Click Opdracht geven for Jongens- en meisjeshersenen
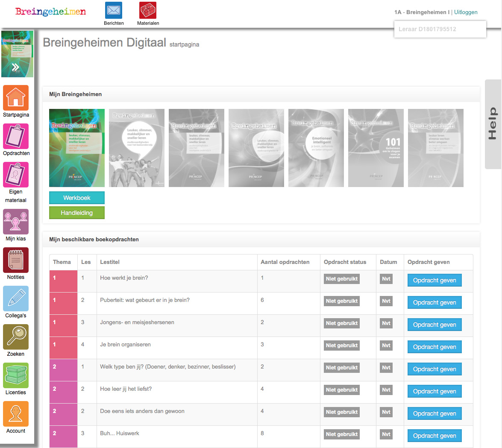 point(434,325)
